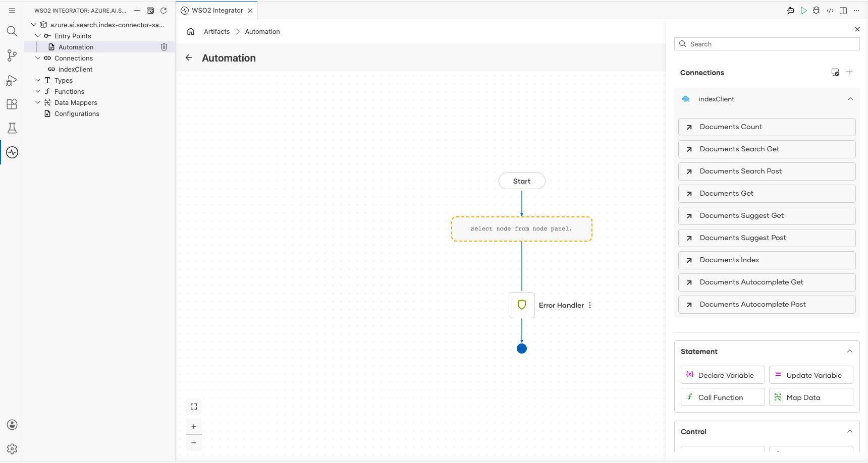Zoom out of the diagram canvas

(x=194, y=443)
